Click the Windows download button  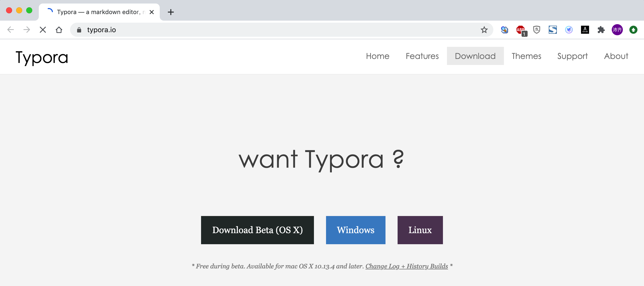(x=356, y=230)
